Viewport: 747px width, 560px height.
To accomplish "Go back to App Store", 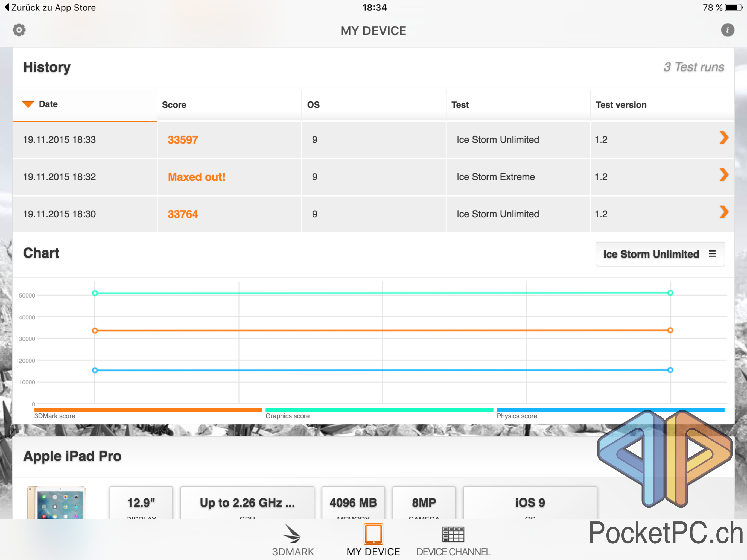I will pyautogui.click(x=50, y=7).
